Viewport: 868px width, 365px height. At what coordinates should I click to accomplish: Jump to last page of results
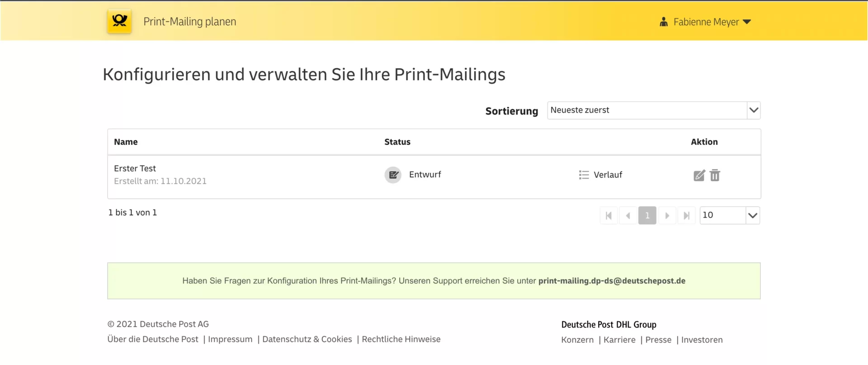point(686,216)
